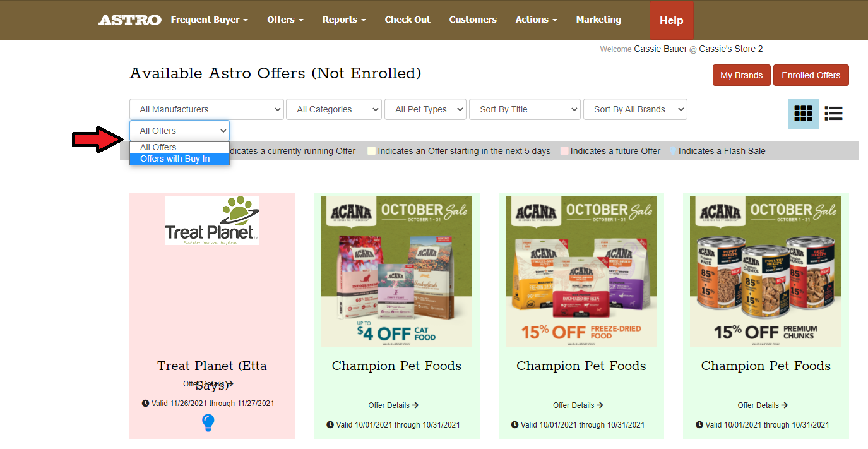Click the Treat Planet logo image

pyautogui.click(x=212, y=220)
